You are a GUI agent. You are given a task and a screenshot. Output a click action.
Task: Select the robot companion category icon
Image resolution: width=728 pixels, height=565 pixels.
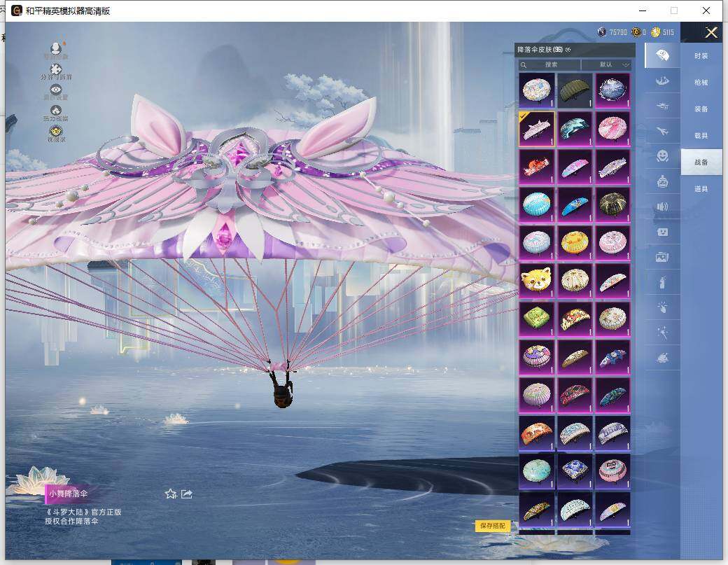(662, 181)
